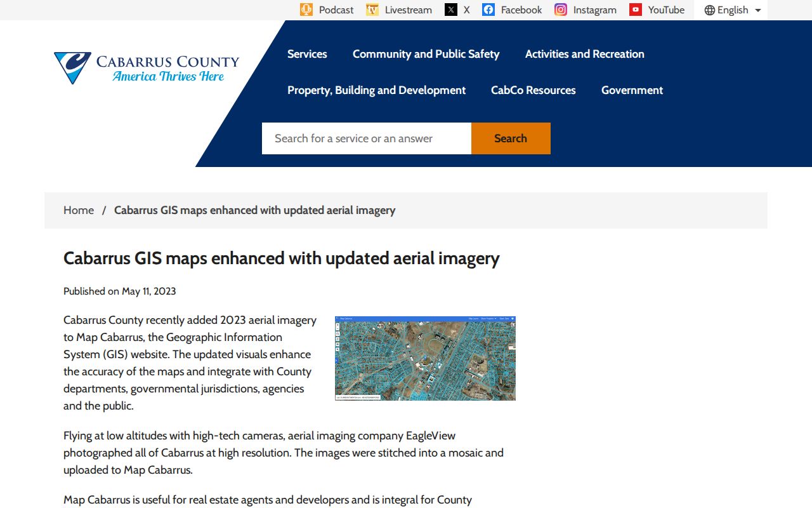Open the Instagram text link
The image size is (812, 508).
(595, 10)
